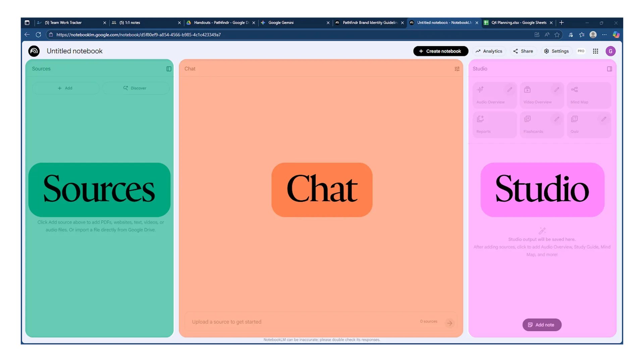This screenshot has width=644, height=362.
Task: Create a Quiz in Studio
Action: coord(589,124)
